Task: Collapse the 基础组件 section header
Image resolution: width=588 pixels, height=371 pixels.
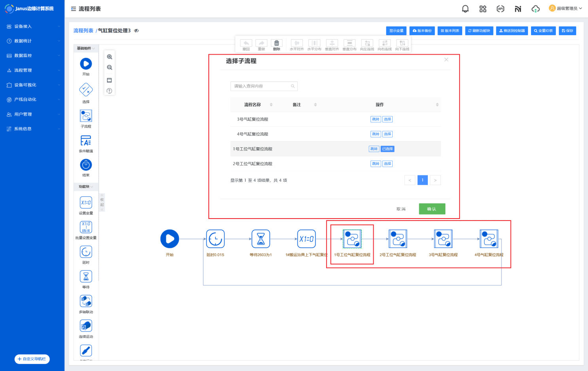Action: pyautogui.click(x=85, y=48)
